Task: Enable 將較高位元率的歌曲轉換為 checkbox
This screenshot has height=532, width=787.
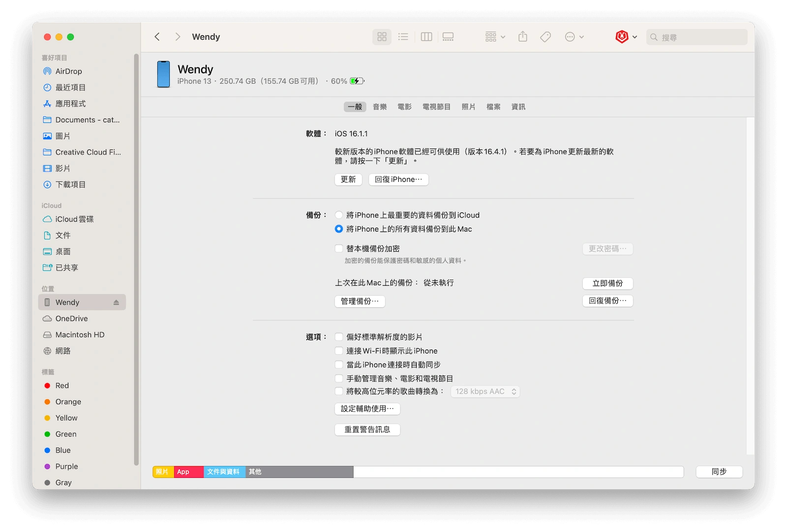Action: [339, 391]
